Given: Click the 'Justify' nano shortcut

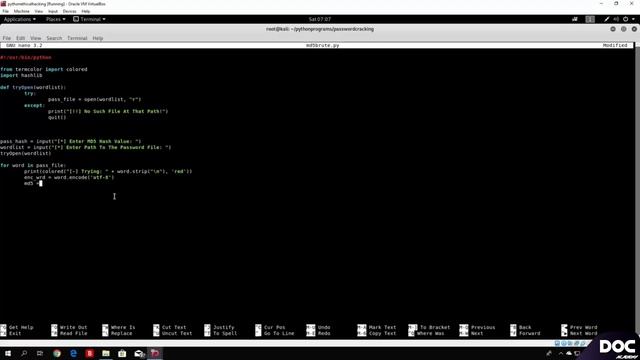Looking at the screenshot, I should tap(219, 327).
